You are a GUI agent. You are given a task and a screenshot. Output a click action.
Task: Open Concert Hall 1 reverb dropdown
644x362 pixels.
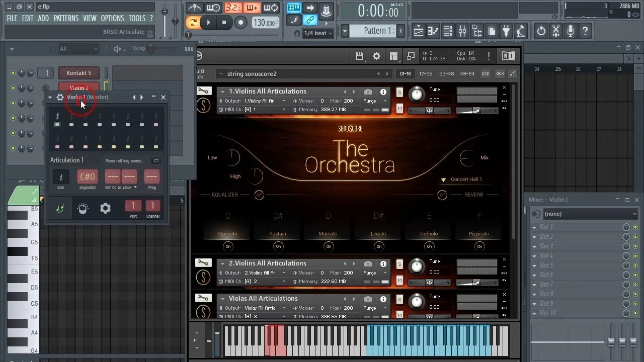click(463, 179)
